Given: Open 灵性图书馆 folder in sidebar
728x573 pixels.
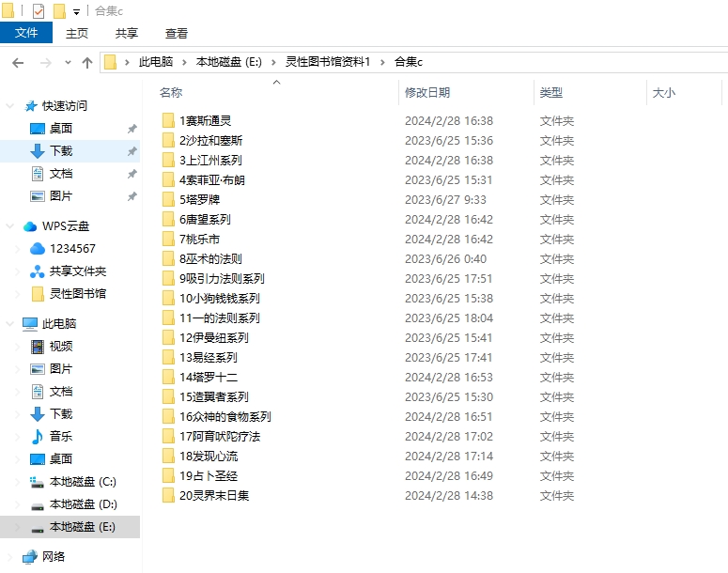Looking at the screenshot, I should 78,293.
